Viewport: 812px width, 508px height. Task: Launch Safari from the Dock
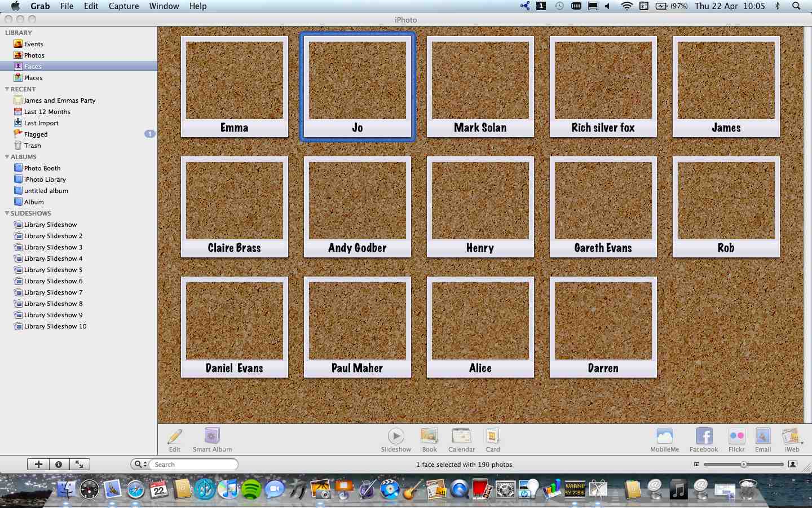pos(136,489)
